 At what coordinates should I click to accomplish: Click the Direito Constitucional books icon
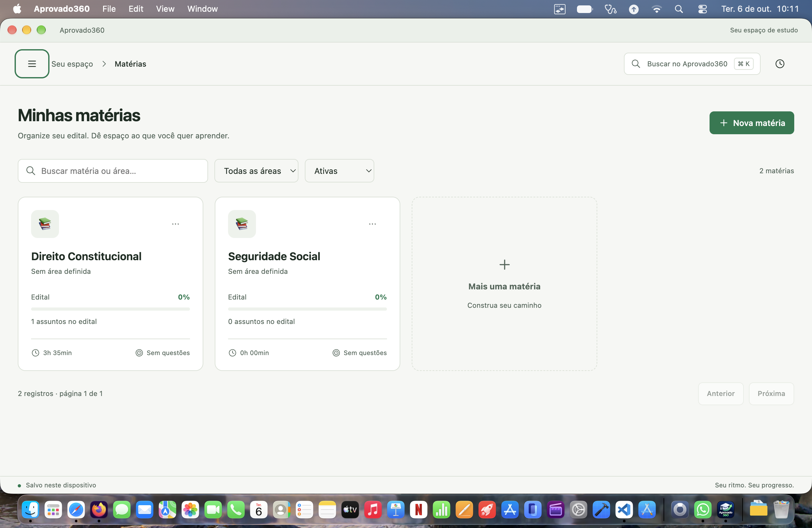coord(45,224)
